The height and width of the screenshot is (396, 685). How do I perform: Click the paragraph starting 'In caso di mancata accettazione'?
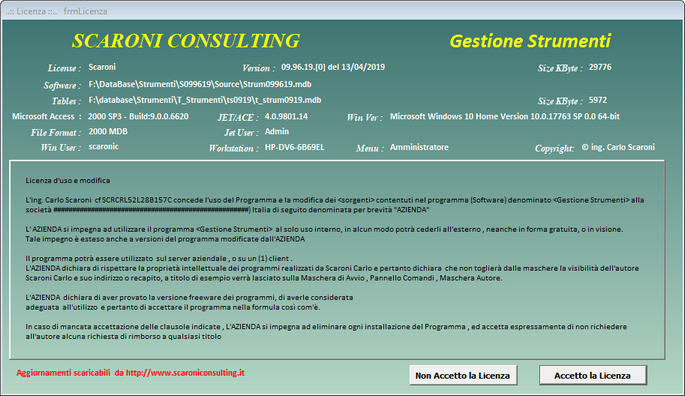(x=326, y=331)
